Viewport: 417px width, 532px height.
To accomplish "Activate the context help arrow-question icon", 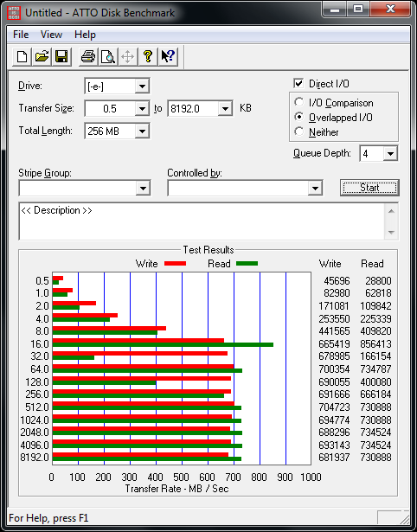I will pos(168,56).
